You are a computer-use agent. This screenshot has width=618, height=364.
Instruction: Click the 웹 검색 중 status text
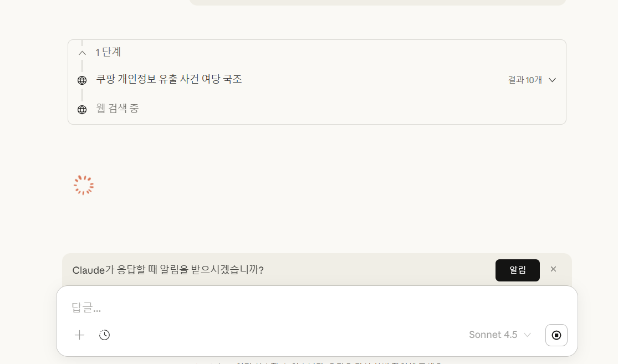click(118, 109)
